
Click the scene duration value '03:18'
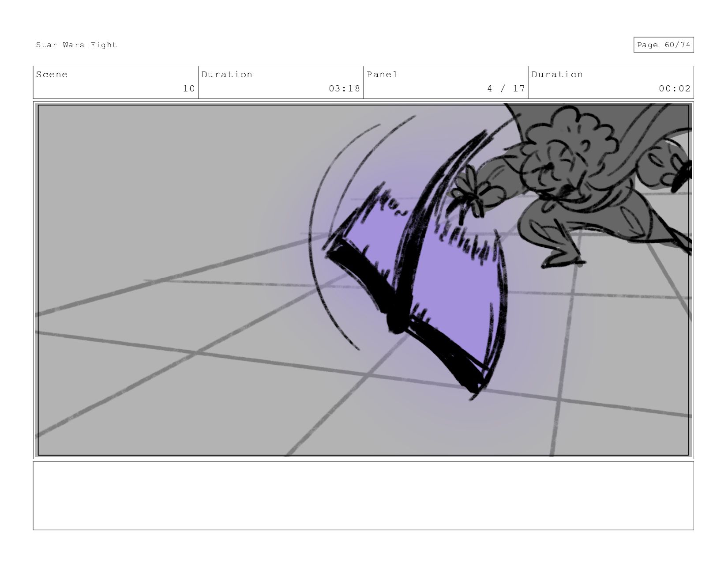[344, 89]
